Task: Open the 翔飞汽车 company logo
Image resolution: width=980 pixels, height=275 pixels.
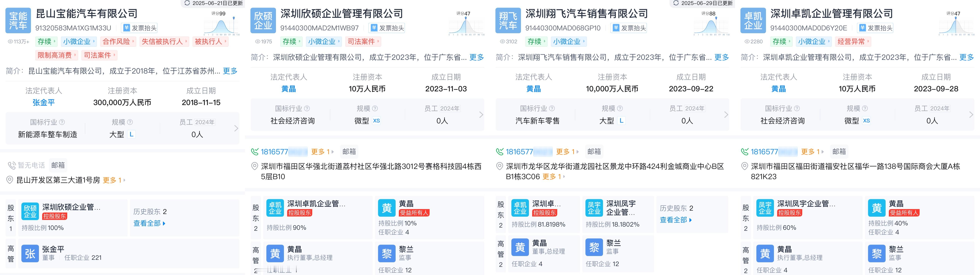Action: [508, 21]
